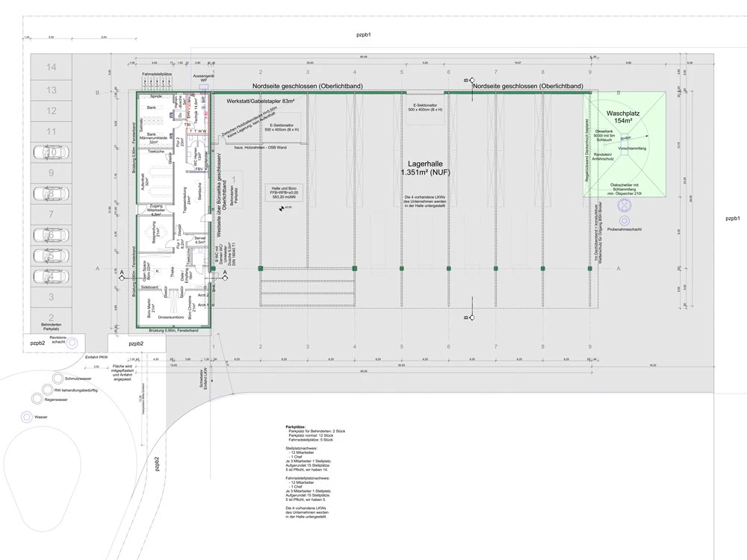Select the Revisionsschacht circle symbol
Screen dimensions: 747x560
(x=72, y=343)
